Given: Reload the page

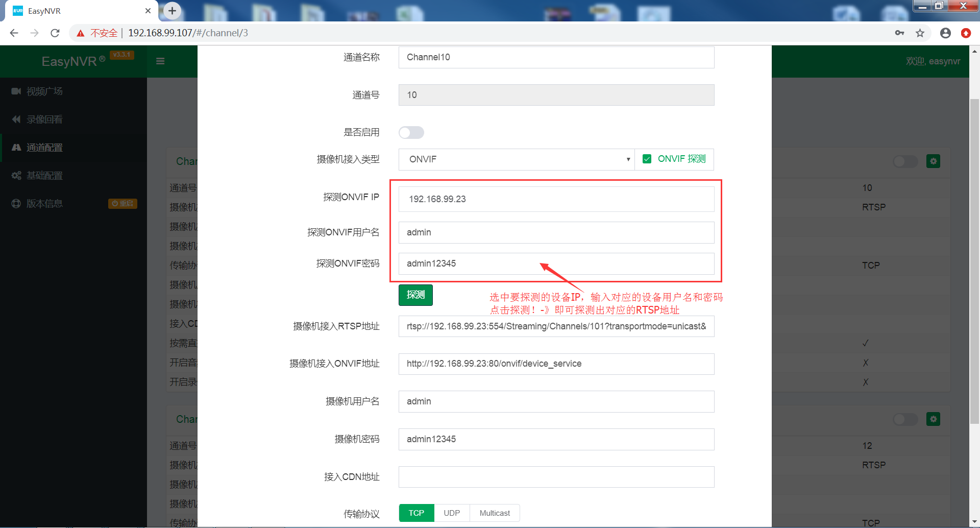Looking at the screenshot, I should 55,33.
